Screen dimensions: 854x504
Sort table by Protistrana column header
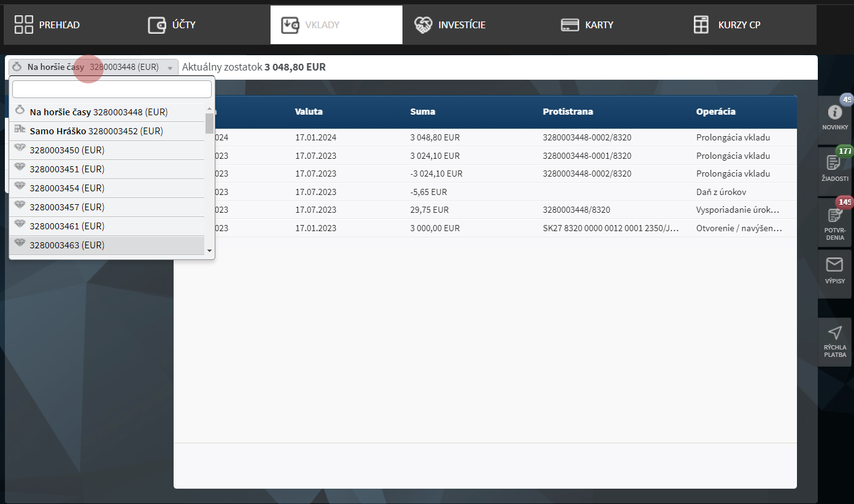tap(567, 112)
